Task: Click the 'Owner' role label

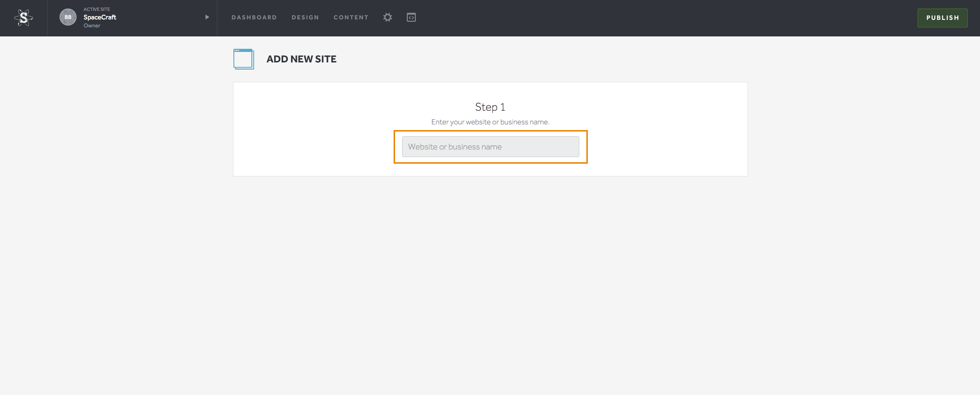Action: (92, 26)
